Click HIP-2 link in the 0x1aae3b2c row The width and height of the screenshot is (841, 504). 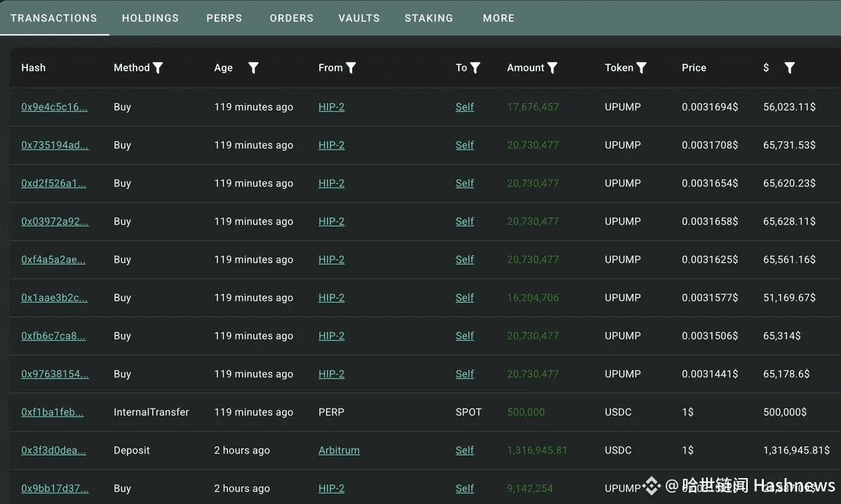pyautogui.click(x=332, y=297)
